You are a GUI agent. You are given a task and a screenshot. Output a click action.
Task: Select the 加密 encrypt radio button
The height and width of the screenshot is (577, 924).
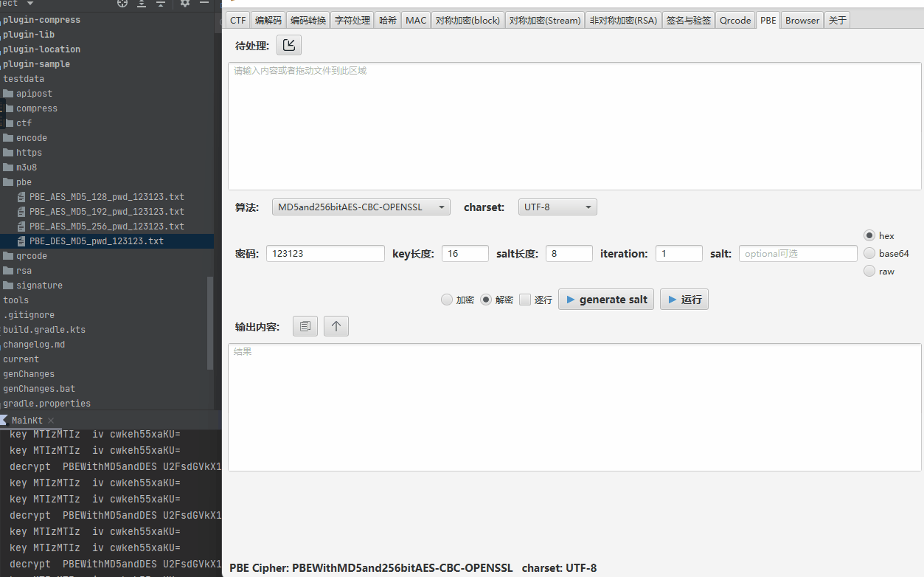[x=446, y=300]
